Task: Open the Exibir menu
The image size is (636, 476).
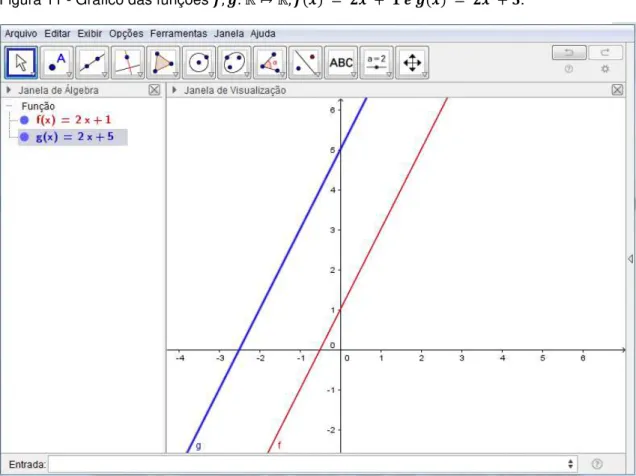Action: (x=90, y=34)
